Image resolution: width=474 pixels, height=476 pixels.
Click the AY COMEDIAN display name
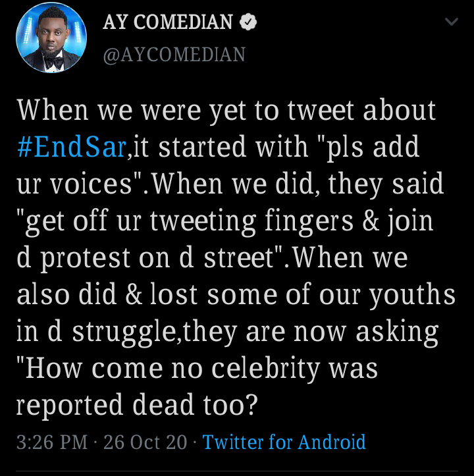tap(168, 22)
